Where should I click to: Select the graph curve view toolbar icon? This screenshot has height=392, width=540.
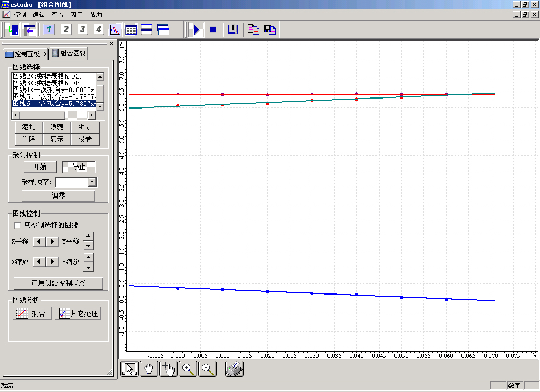tap(114, 30)
